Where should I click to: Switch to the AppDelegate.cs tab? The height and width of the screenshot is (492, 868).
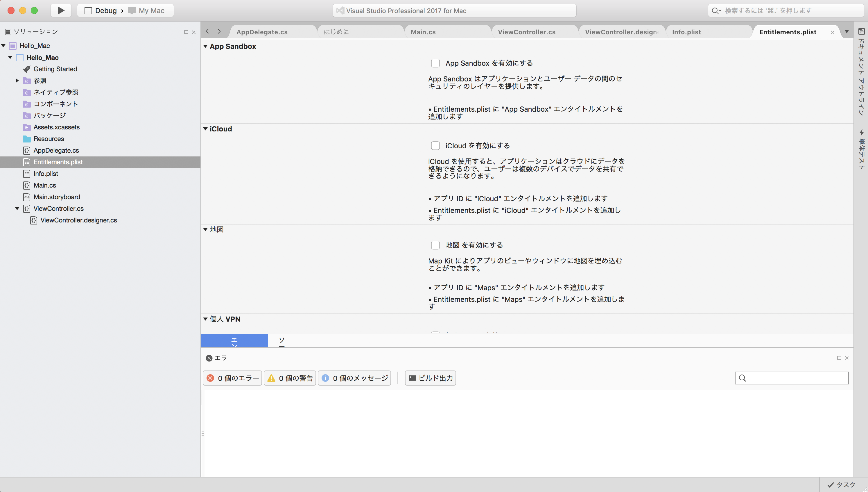click(x=262, y=32)
